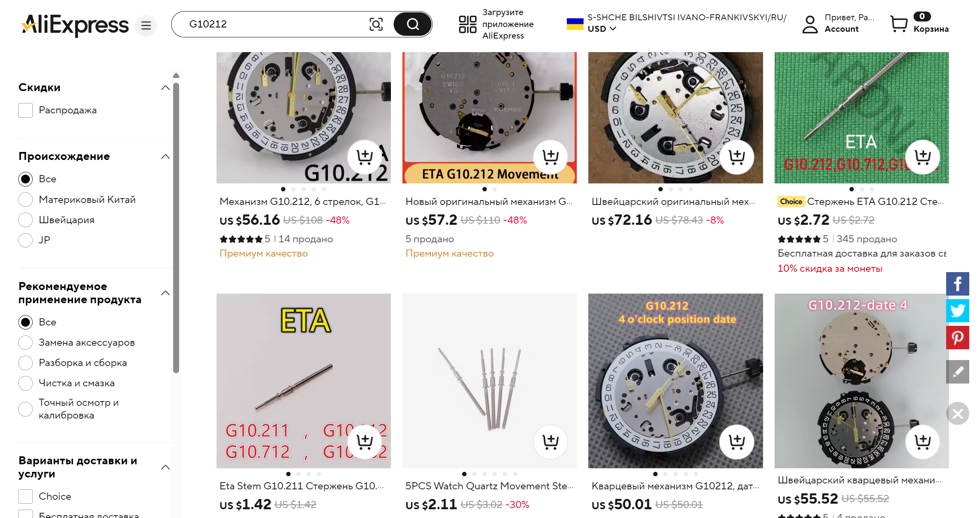Collapse the Происхождение filter section
The height and width of the screenshot is (518, 980).
(166, 157)
